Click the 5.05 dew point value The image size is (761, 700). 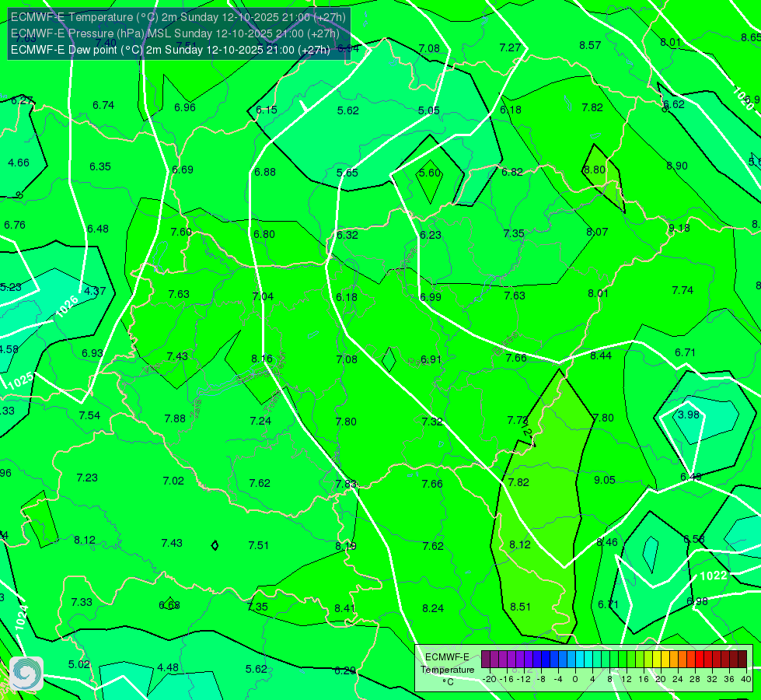click(x=429, y=110)
